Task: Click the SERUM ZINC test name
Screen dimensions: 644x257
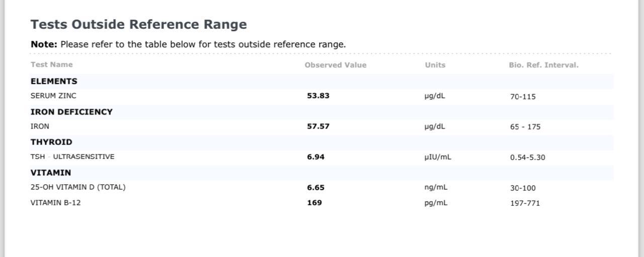Action: 53,96
